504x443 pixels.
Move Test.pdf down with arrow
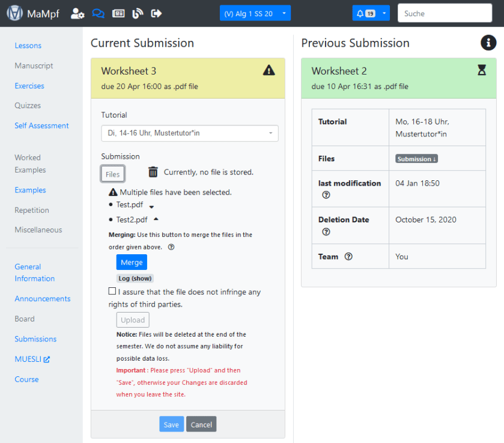(x=151, y=206)
